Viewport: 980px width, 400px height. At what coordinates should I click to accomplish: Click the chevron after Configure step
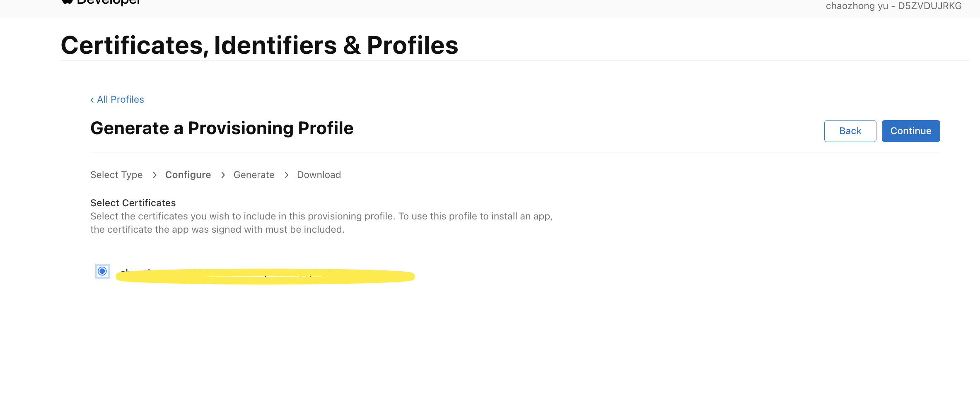point(223,175)
